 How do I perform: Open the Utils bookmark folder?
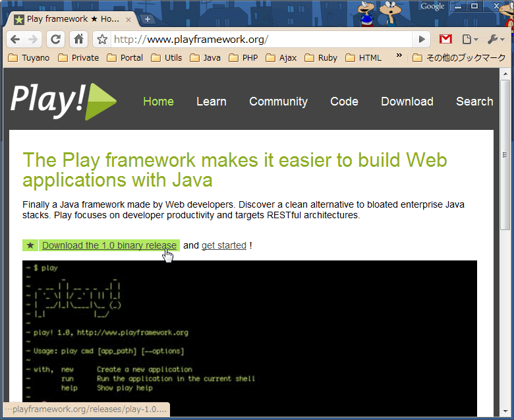coord(167,58)
